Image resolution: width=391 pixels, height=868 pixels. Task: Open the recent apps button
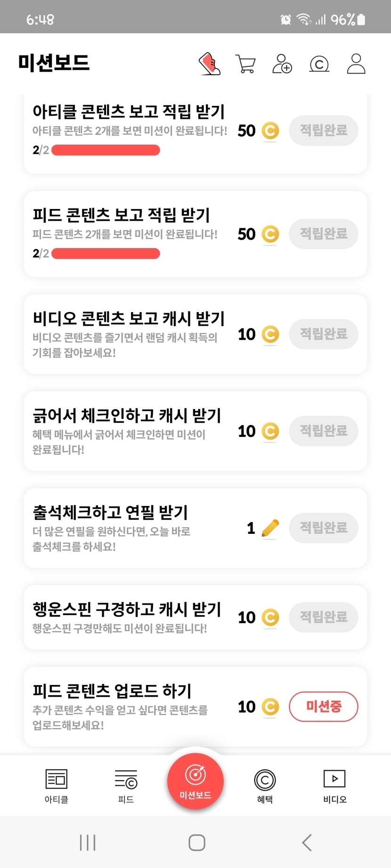pos(88,843)
